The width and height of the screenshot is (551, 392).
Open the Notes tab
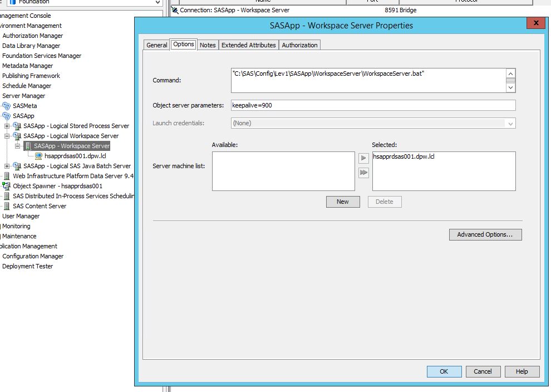coord(208,45)
